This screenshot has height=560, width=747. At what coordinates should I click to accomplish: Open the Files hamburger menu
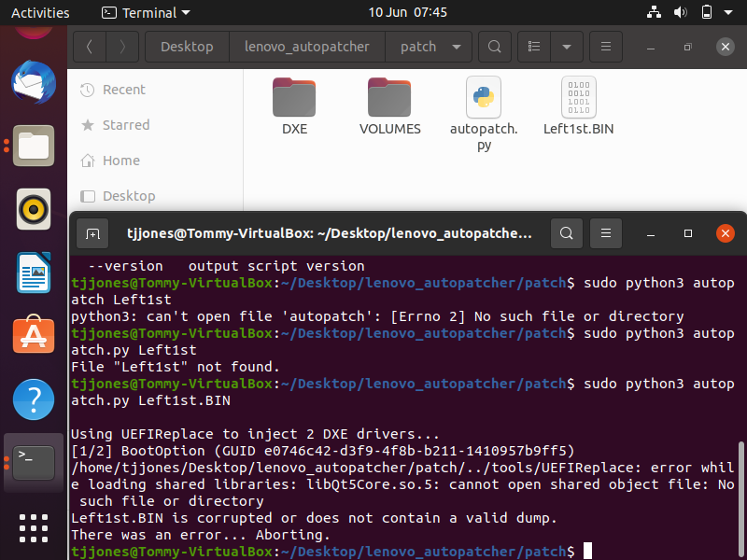coord(606,47)
